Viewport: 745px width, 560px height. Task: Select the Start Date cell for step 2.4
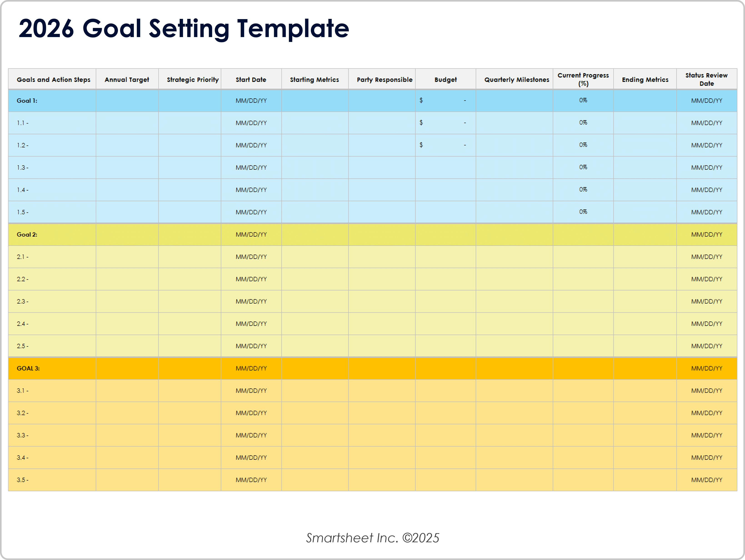[x=251, y=324]
